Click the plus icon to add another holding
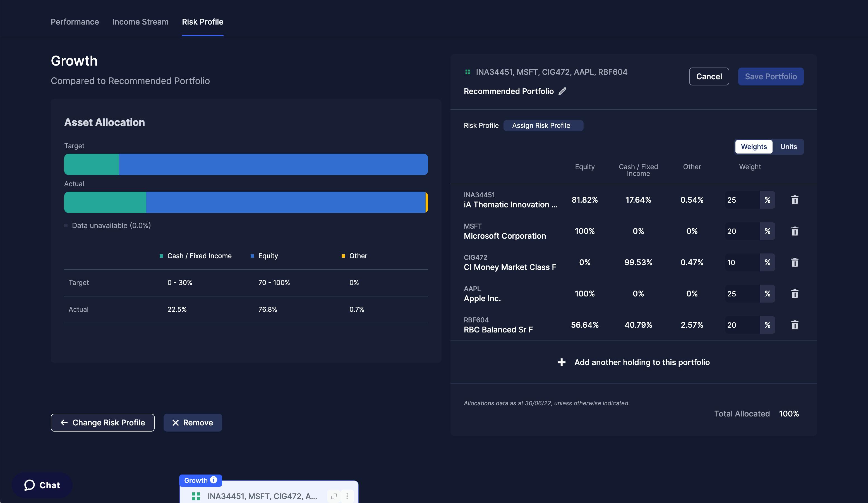The width and height of the screenshot is (868, 503). (x=562, y=362)
